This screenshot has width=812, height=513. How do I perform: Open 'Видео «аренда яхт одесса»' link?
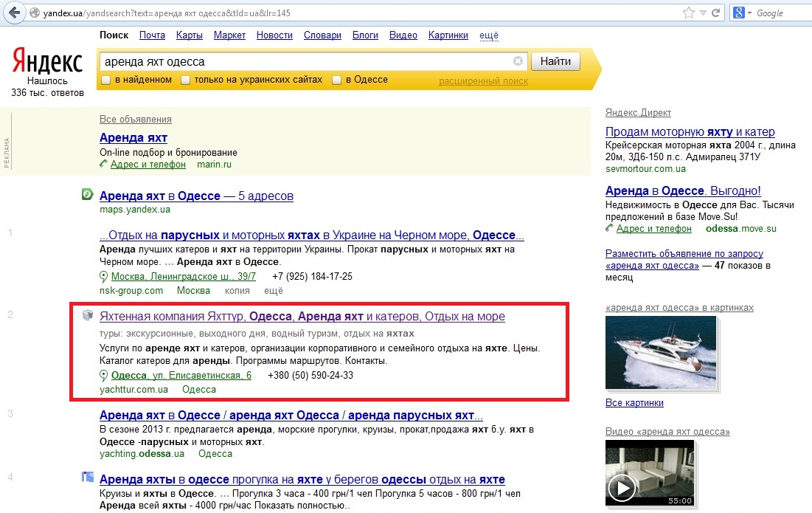coord(667,431)
